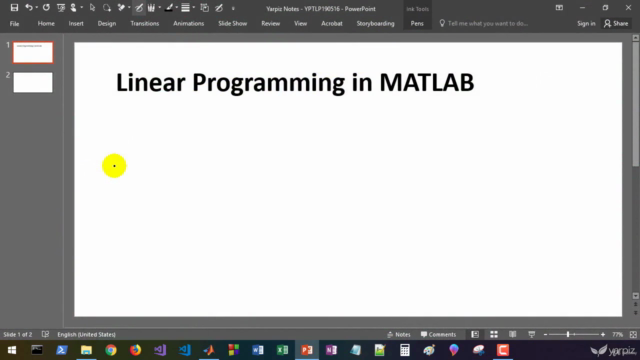This screenshot has width=640, height=360.
Task: Open the Thickness dropdown arrow
Action: click(x=193, y=8)
